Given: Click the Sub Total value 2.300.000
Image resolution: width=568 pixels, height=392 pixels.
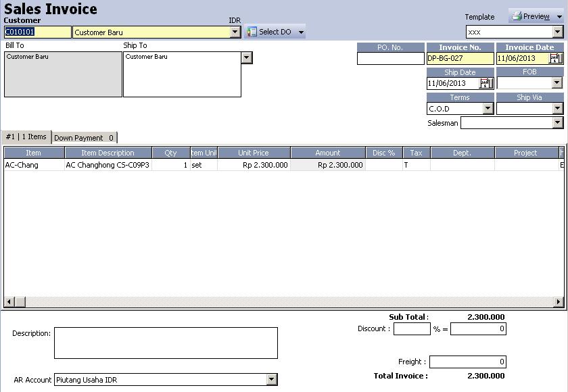Looking at the screenshot, I should point(486,317).
